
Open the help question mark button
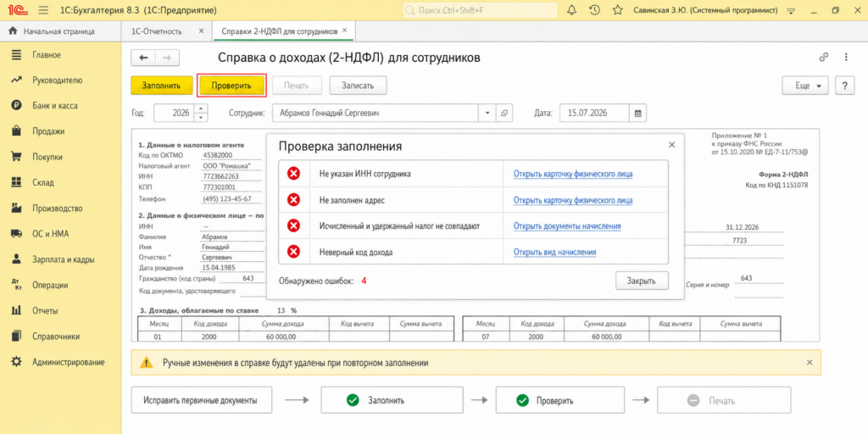pos(844,86)
